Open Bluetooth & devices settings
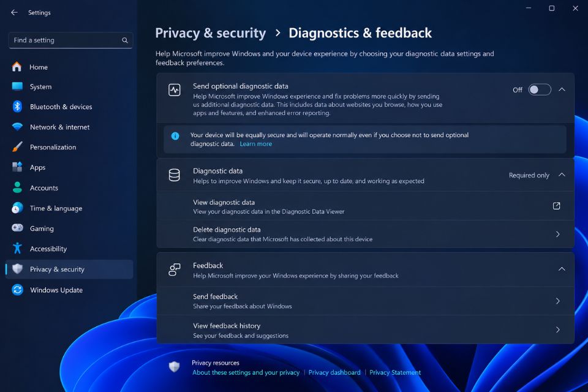This screenshot has width=588, height=392. [69, 107]
